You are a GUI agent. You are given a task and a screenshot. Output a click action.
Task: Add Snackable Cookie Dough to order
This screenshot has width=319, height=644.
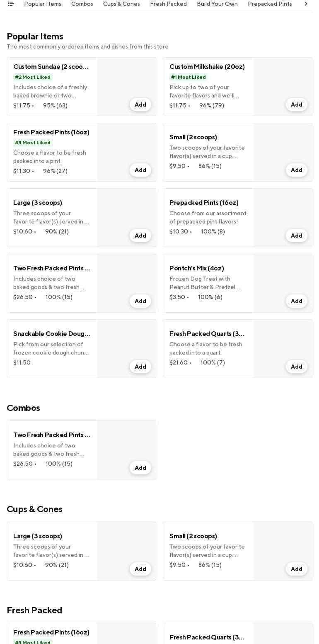tap(140, 367)
